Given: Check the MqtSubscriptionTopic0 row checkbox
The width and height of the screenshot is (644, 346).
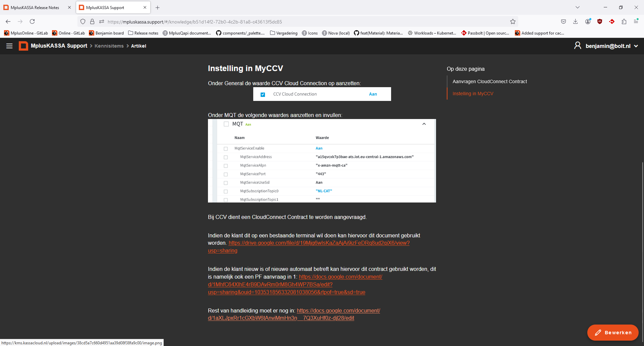Looking at the screenshot, I should (x=226, y=191).
